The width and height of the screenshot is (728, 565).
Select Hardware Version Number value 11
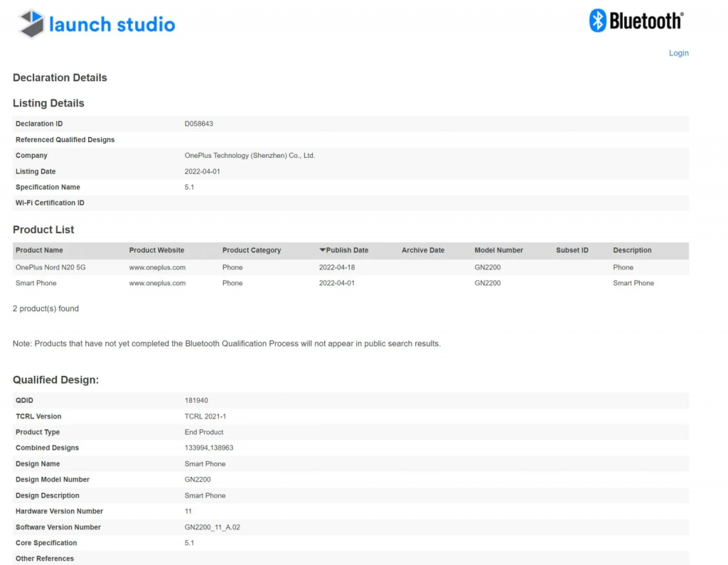point(188,511)
